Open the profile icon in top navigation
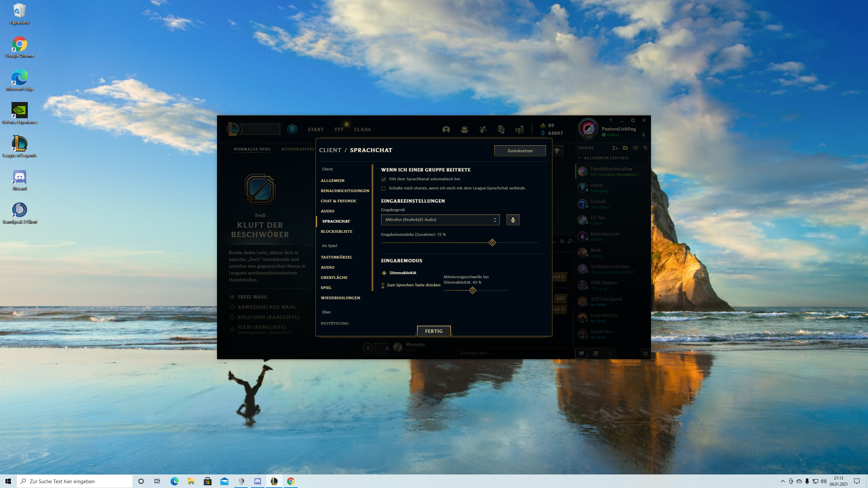The image size is (868, 488). [446, 129]
